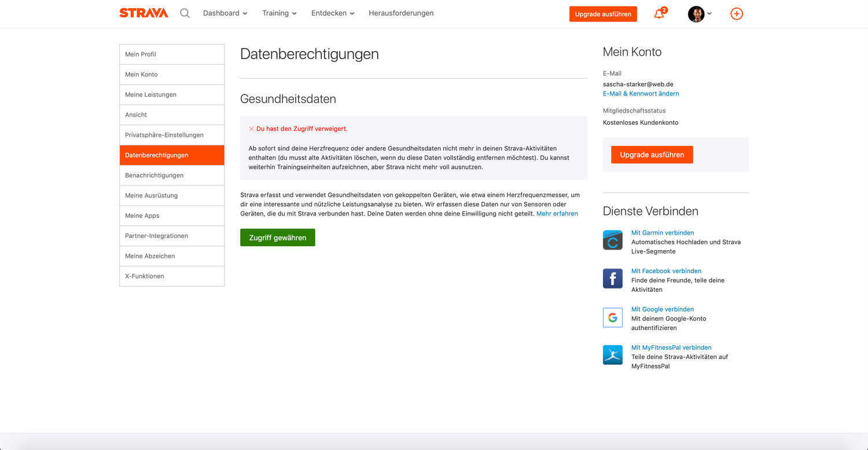This screenshot has width=868, height=450.
Task: Click the email sascha-starker@web.de text
Action: point(638,84)
